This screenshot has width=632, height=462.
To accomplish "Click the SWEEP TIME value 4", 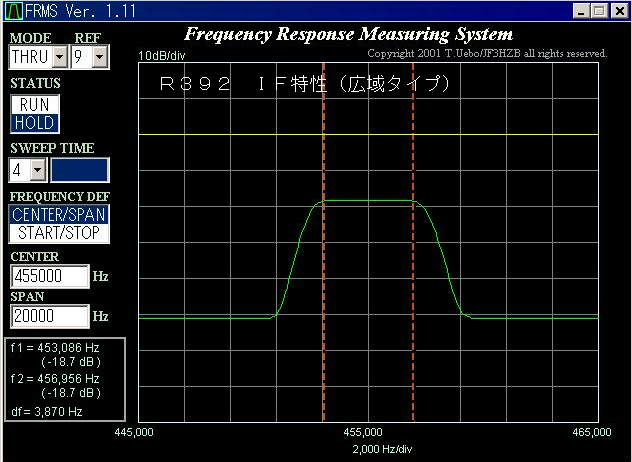I will (20, 170).
